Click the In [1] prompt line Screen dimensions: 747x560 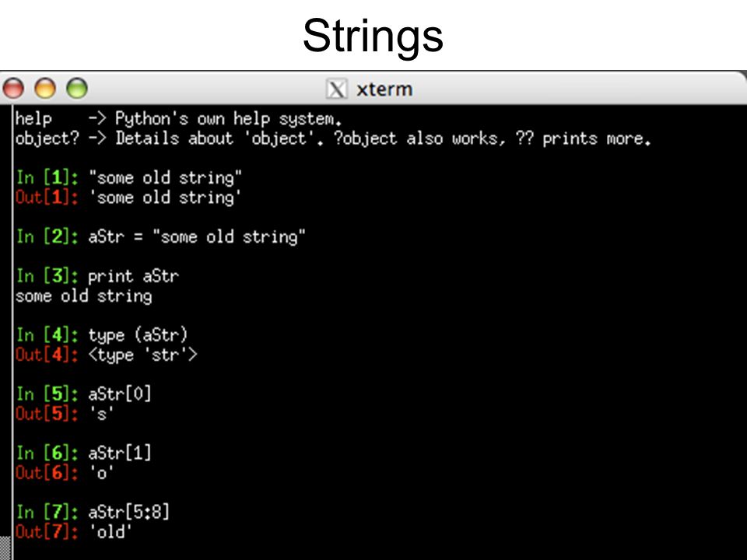coord(128,177)
